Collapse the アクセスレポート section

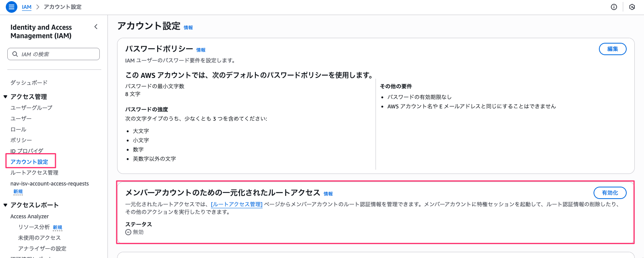coord(5,205)
